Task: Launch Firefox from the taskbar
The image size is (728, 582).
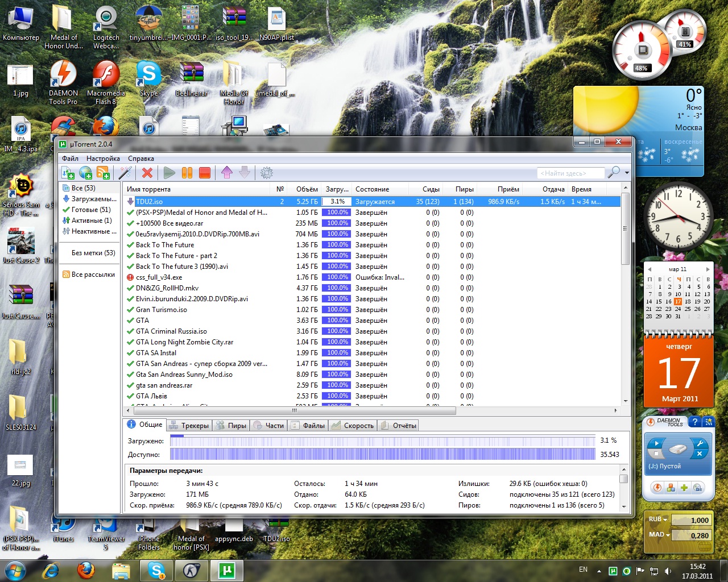Action: [86, 569]
